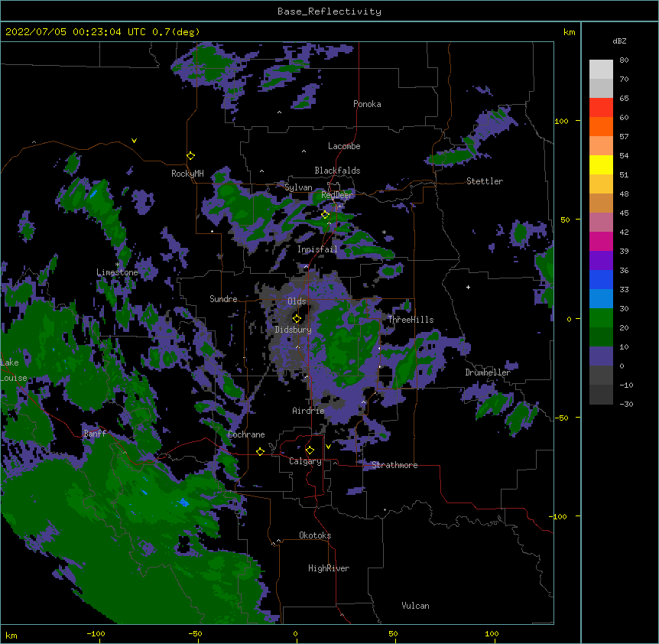
Task: Click the -30 value on dBZ legend
Action: coord(626,405)
